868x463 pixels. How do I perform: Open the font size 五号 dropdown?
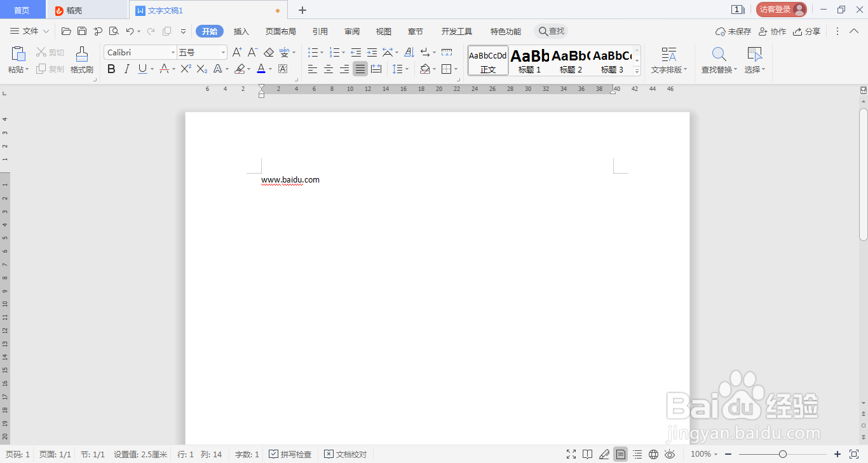point(223,52)
